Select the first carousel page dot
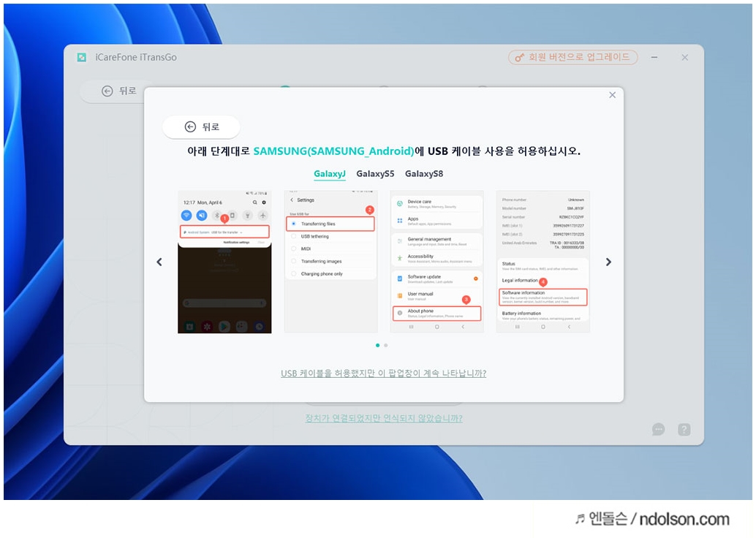This screenshot has width=756, height=538. pos(377,345)
